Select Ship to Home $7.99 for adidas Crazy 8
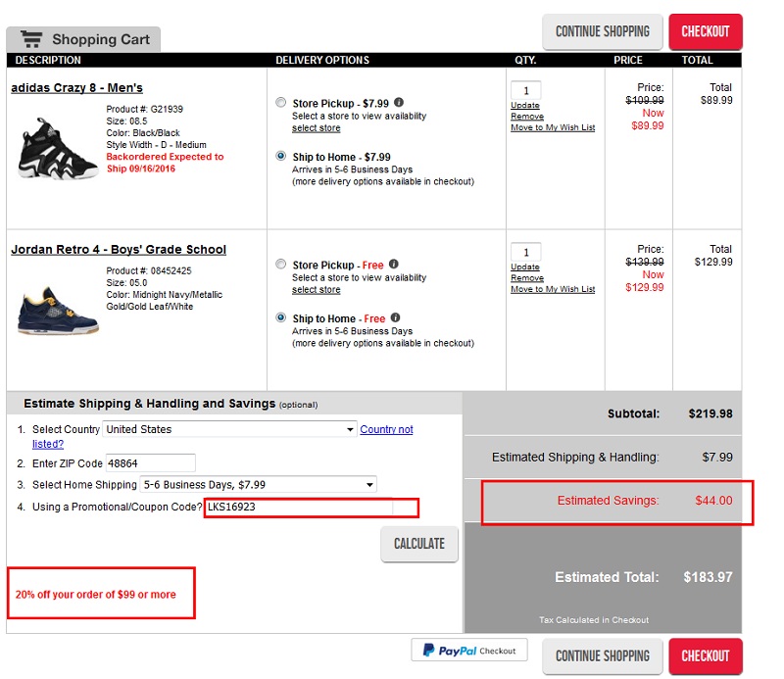784x679 pixels. 281,156
